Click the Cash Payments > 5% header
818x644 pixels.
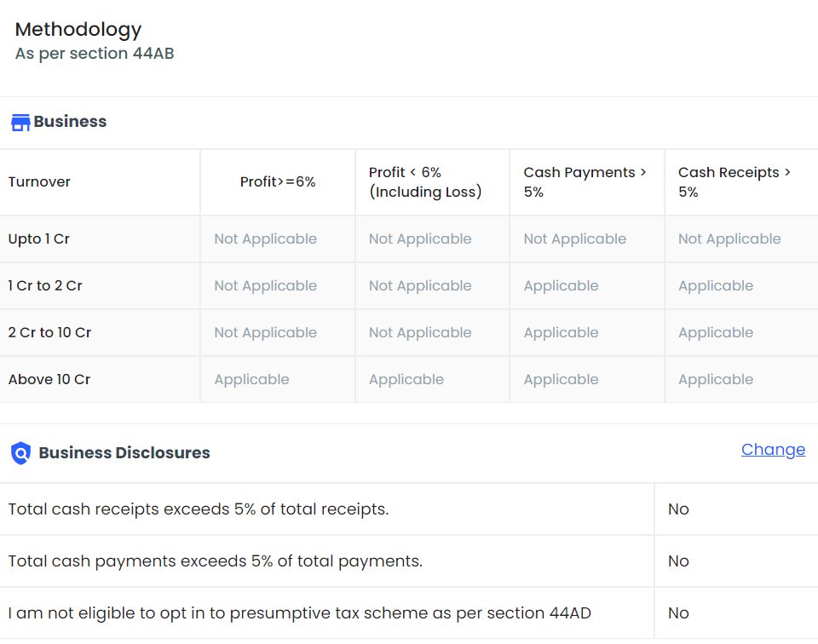[x=585, y=182]
